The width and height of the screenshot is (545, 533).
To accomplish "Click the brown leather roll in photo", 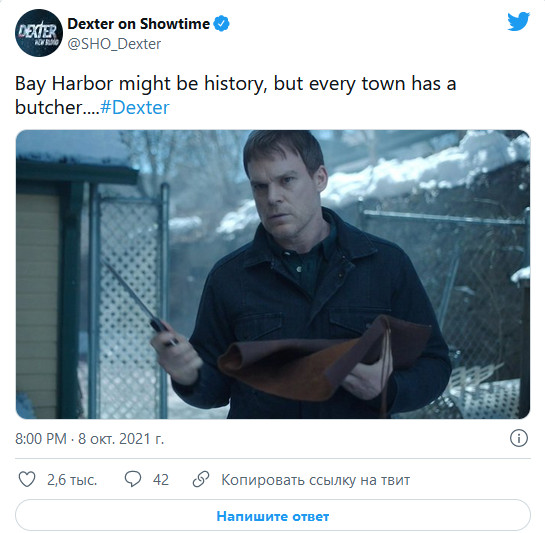I will [x=322, y=361].
